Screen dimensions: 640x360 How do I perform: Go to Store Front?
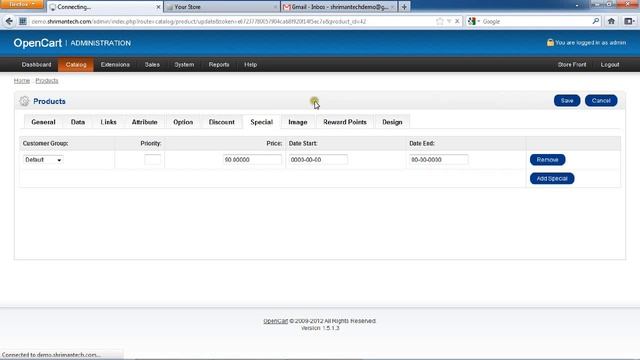[x=572, y=64]
